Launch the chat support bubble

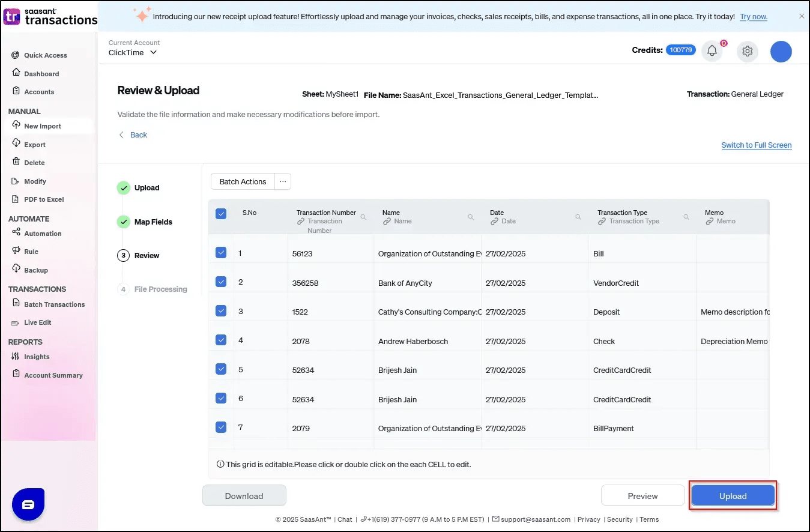28,504
